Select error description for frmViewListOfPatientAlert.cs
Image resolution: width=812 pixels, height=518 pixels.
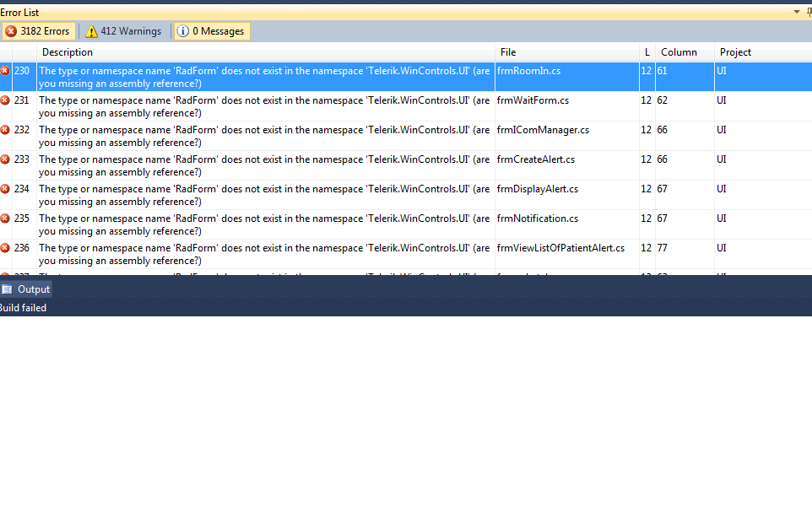pyautogui.click(x=264, y=254)
